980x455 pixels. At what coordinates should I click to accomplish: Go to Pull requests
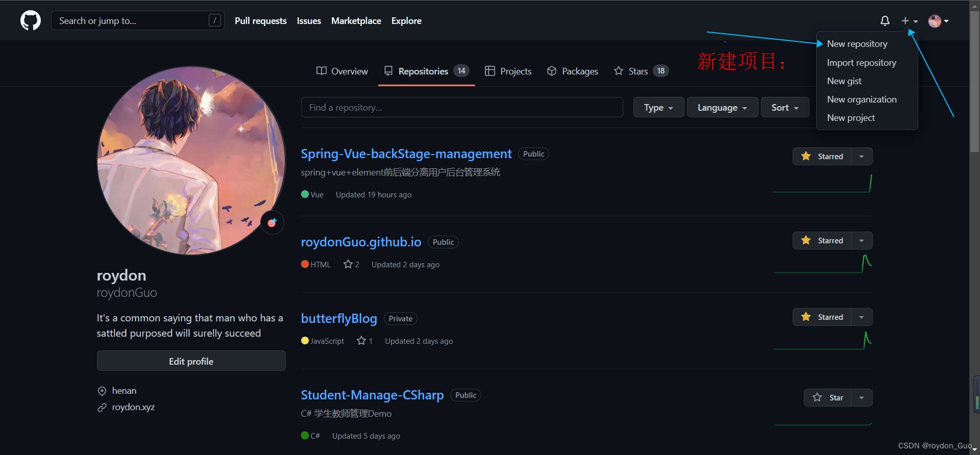261,21
